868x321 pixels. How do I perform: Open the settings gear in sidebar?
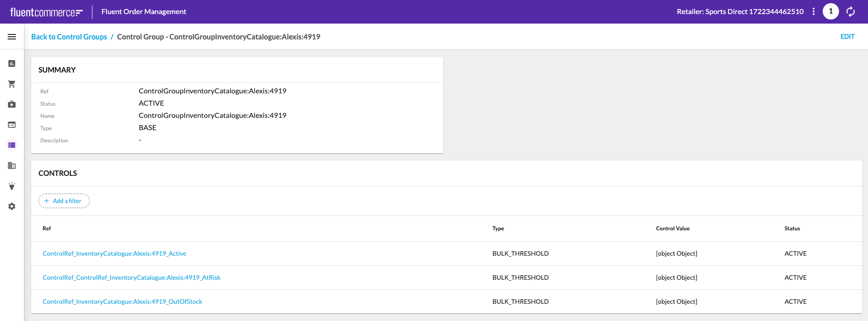point(12,206)
